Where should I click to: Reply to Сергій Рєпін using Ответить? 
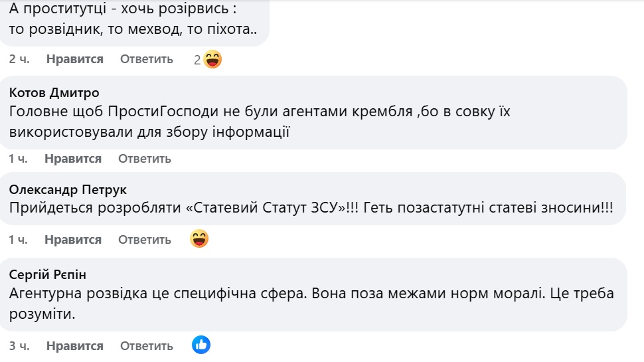pos(147,346)
